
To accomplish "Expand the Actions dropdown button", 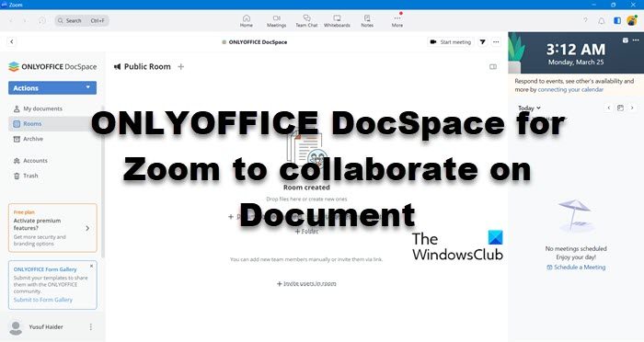I will (52, 88).
